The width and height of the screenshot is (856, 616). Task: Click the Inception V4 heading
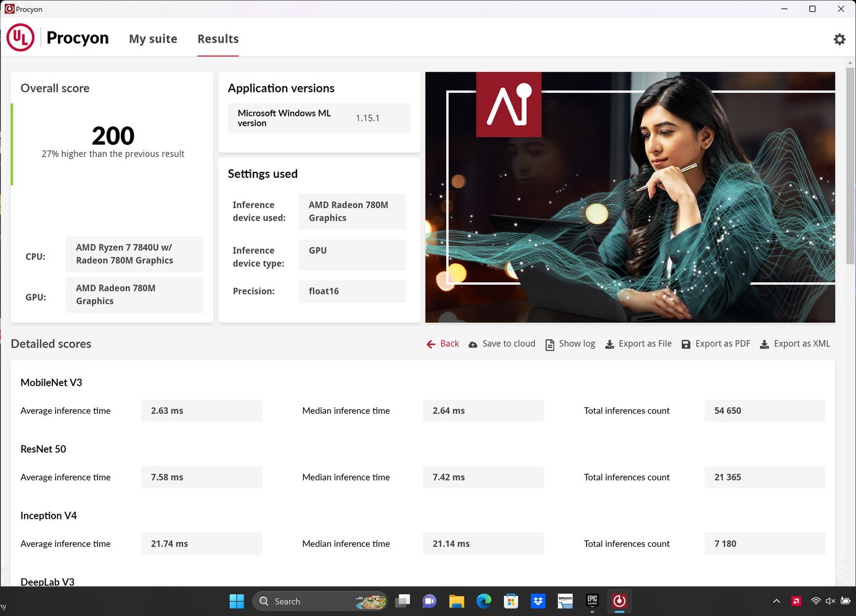tap(49, 516)
